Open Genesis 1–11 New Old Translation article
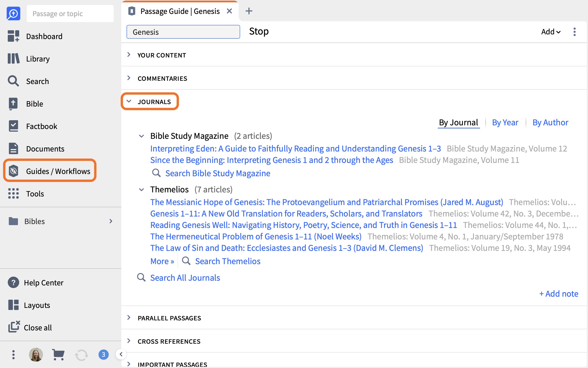The height and width of the screenshot is (368, 588). coord(286,213)
